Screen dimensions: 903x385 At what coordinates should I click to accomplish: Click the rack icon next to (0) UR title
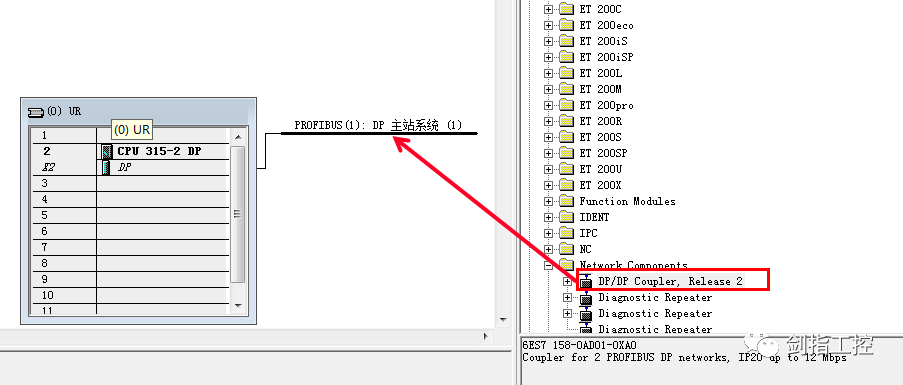point(36,112)
